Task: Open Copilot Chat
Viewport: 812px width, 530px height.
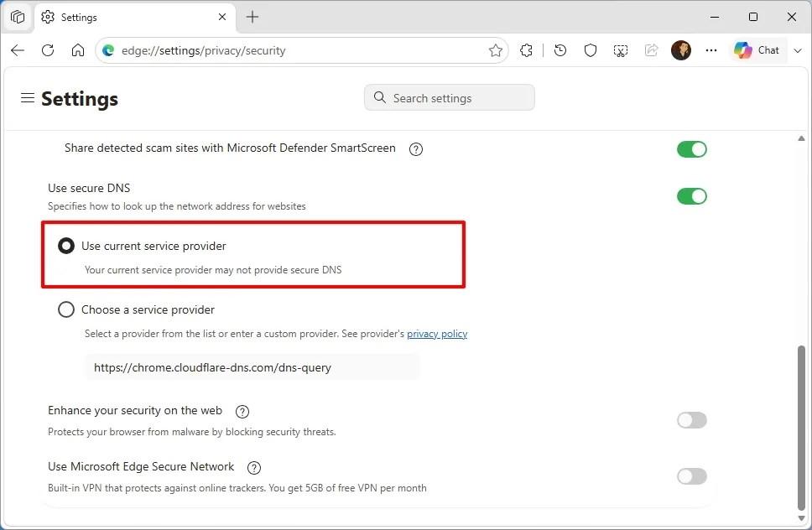Action: [757, 50]
